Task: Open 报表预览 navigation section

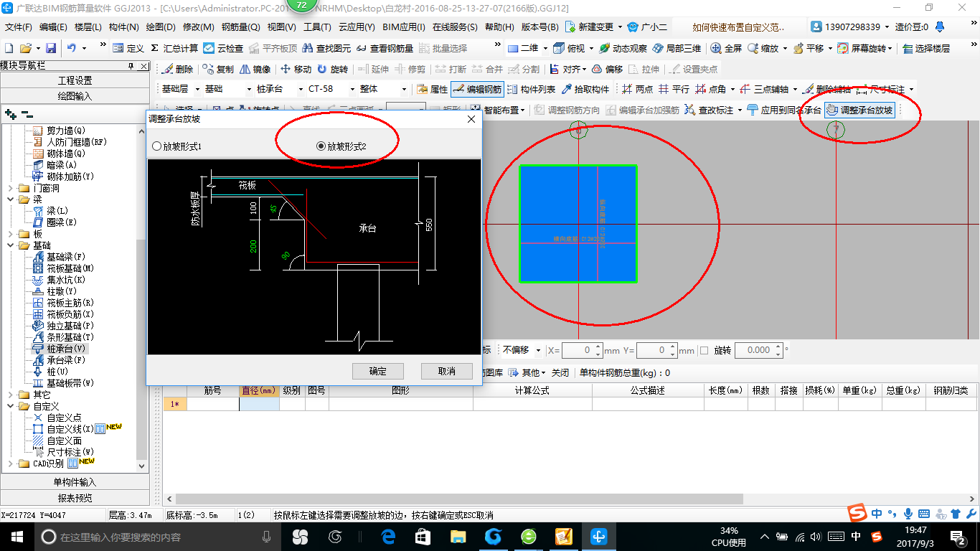Action: click(x=75, y=498)
